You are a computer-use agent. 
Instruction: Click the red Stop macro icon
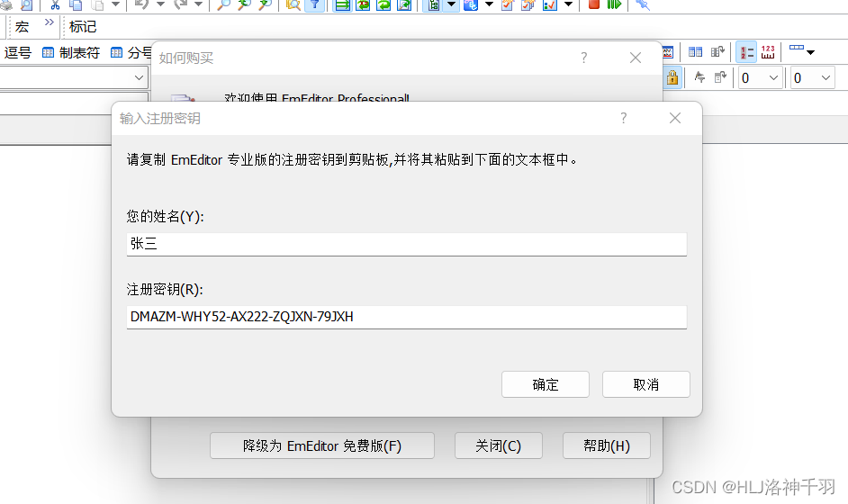593,4
